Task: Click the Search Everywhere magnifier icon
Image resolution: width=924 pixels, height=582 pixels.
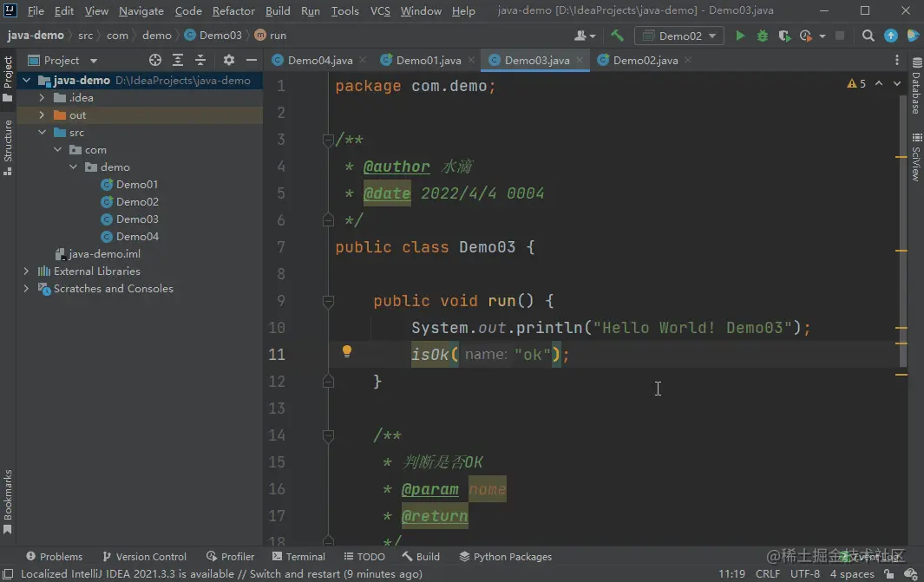Action: (868, 36)
